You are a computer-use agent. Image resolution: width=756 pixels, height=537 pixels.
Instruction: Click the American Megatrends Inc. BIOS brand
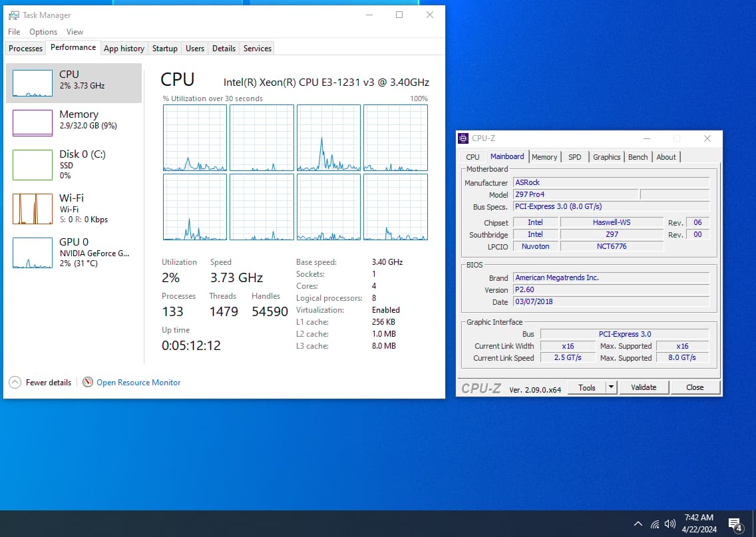[x=612, y=277]
